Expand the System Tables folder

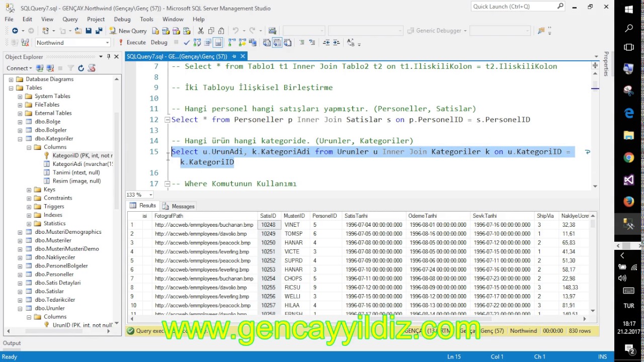point(20,96)
